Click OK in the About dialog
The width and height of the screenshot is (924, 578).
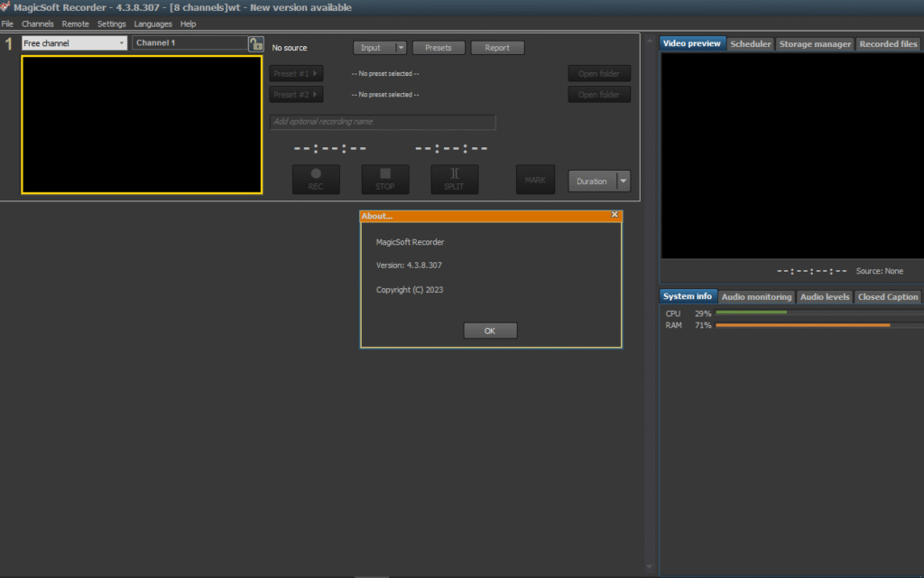[x=490, y=330]
